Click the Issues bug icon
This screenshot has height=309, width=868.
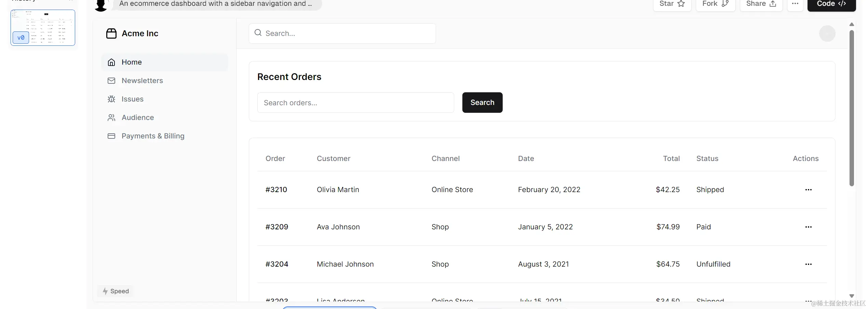coord(111,99)
